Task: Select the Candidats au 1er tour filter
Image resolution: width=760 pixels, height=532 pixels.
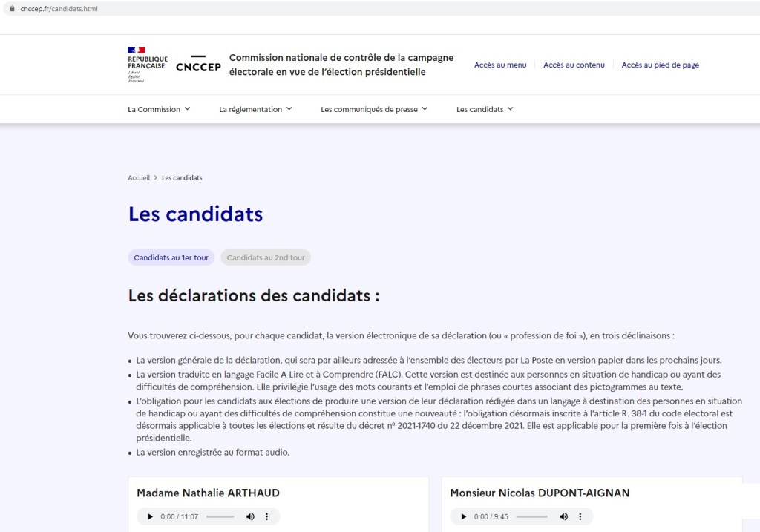Action: [171, 258]
